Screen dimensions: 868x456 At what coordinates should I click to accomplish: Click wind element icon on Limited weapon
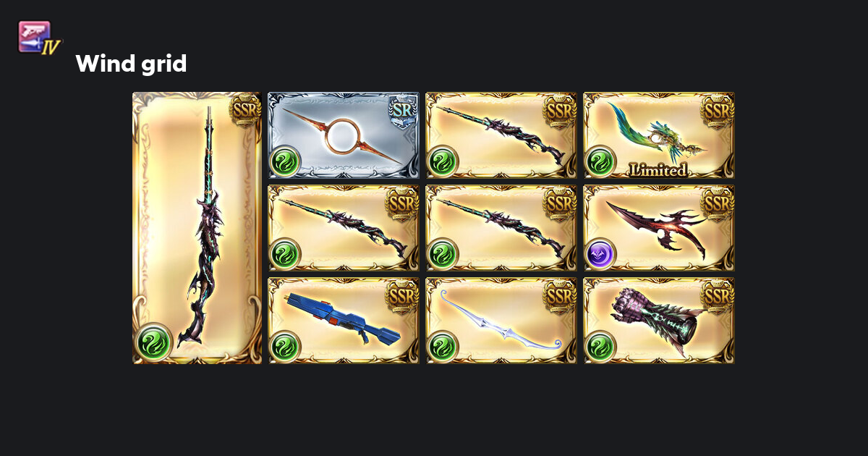(x=600, y=161)
